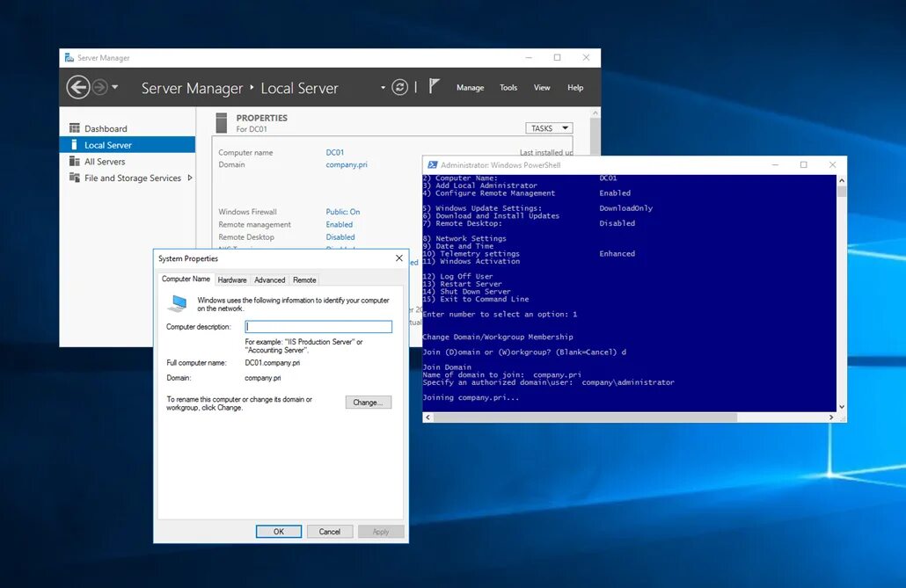906x588 pixels.
Task: Switch to the Remote tab
Action: pyautogui.click(x=304, y=280)
